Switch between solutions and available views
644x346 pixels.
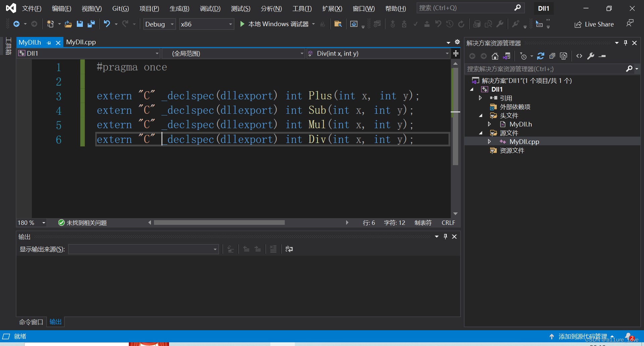click(507, 56)
